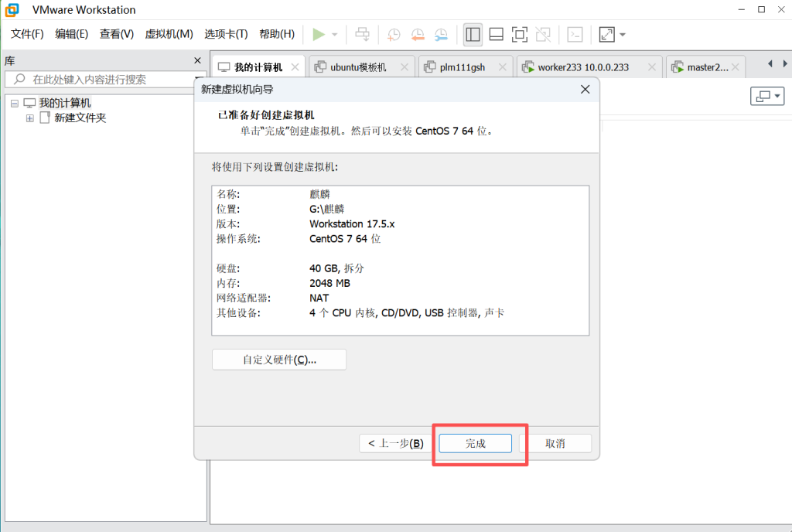Image resolution: width=792 pixels, height=532 pixels.
Task: Click the send Ctrl+Alt+Del icon
Action: click(x=361, y=34)
